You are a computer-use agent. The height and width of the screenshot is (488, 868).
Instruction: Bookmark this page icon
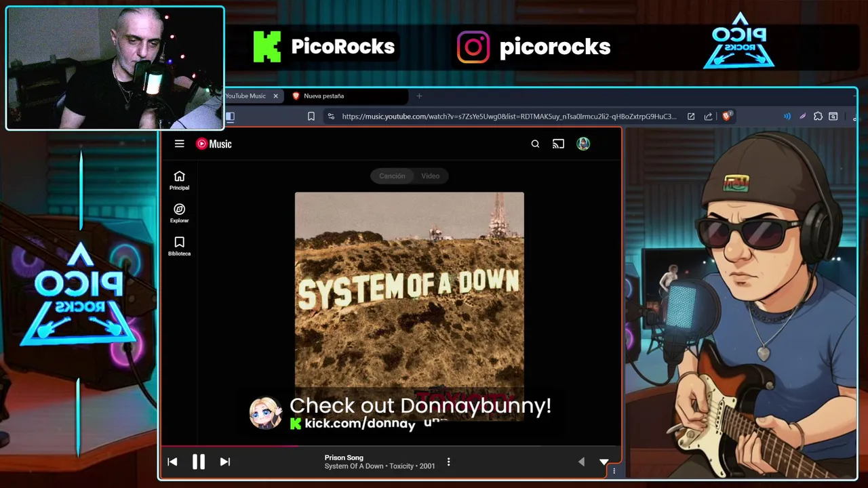click(311, 117)
